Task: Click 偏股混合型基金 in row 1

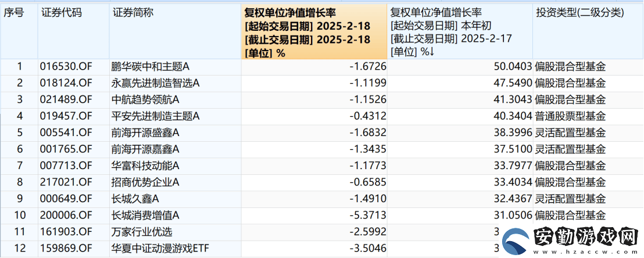Action: pos(570,67)
